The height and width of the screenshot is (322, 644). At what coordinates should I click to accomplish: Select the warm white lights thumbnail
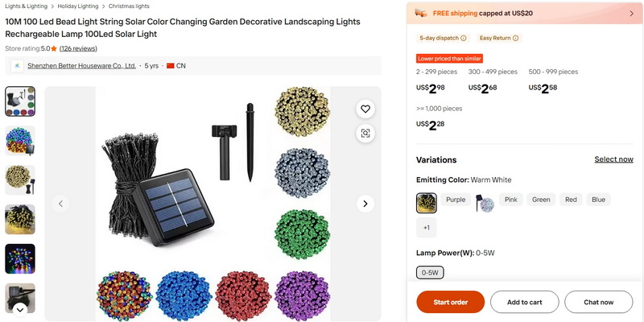click(20, 180)
